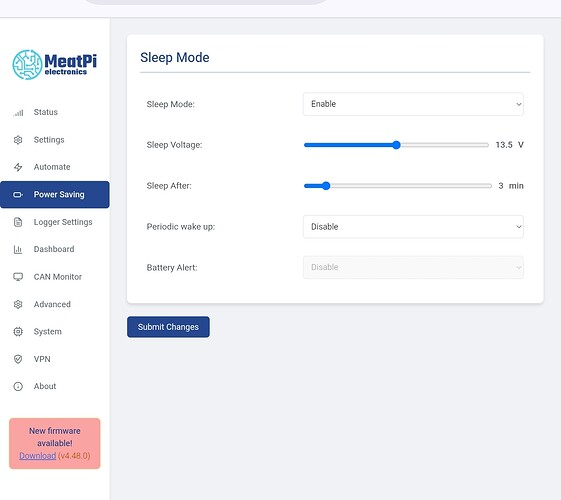Viewport: 561px width, 500px height.
Task: Click the Battery Alert dropdown
Action: (x=413, y=267)
